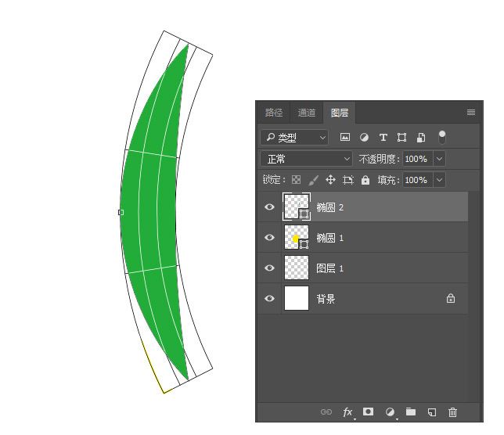This screenshot has width=504, height=435.
Task: Lock transparent pixels icon
Action: (296, 180)
